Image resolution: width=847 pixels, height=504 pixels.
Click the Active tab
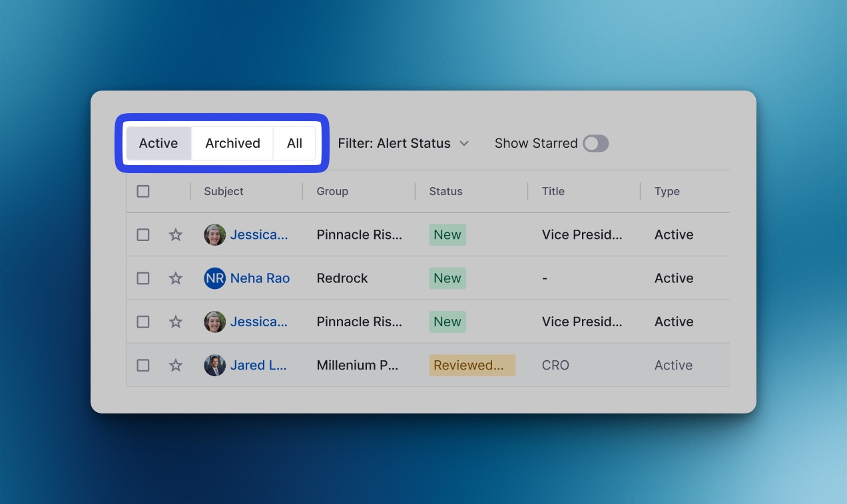(x=158, y=144)
